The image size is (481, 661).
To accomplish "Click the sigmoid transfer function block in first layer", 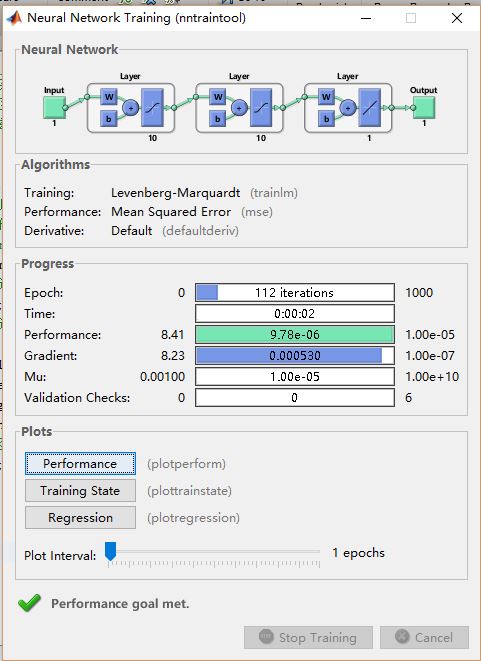I will (x=152, y=107).
